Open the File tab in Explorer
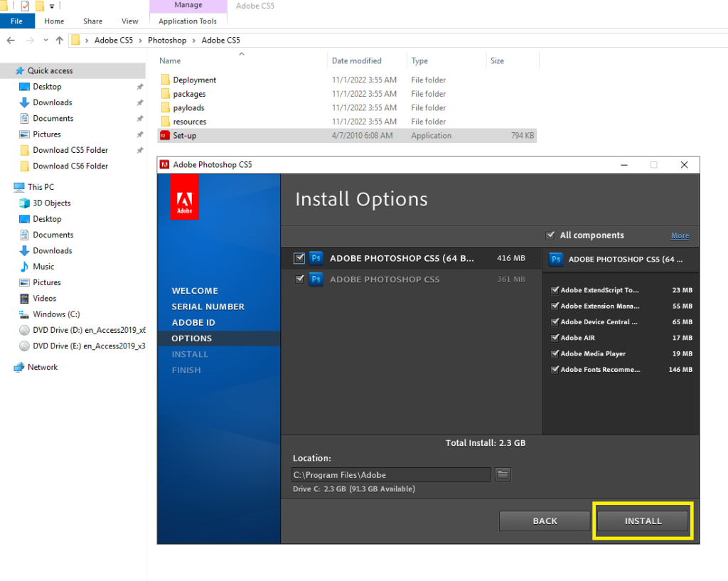 click(x=17, y=21)
